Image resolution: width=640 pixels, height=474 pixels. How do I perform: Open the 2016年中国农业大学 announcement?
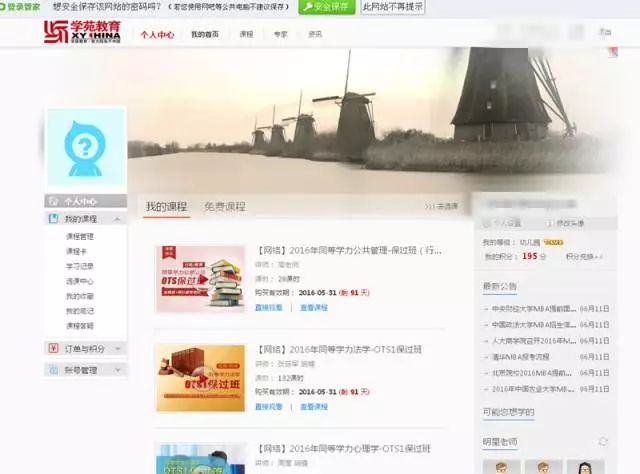pyautogui.click(x=533, y=389)
